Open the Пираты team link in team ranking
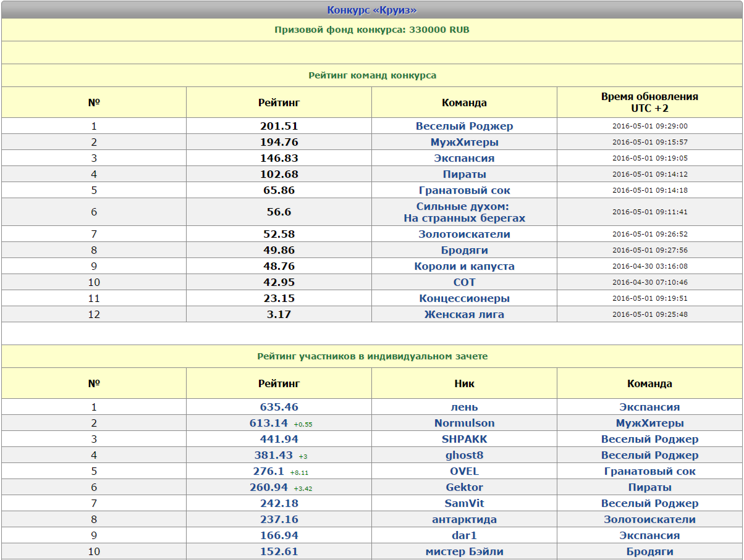Screen dimensions: 744x560 [464, 174]
